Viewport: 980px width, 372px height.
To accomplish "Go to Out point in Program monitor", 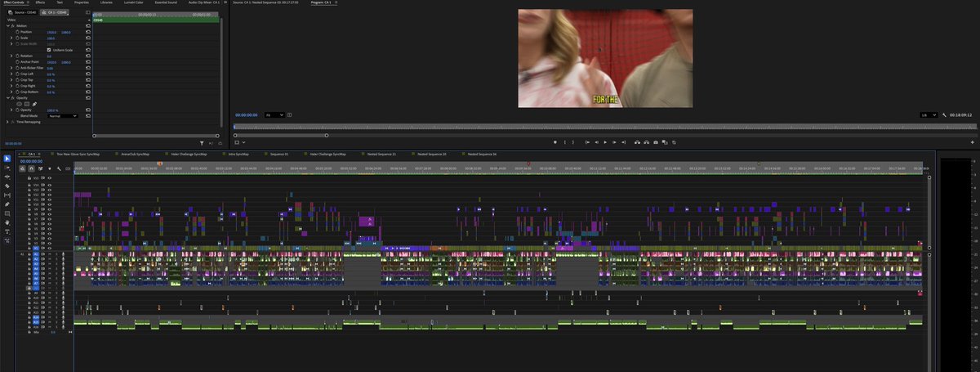I will pos(624,142).
